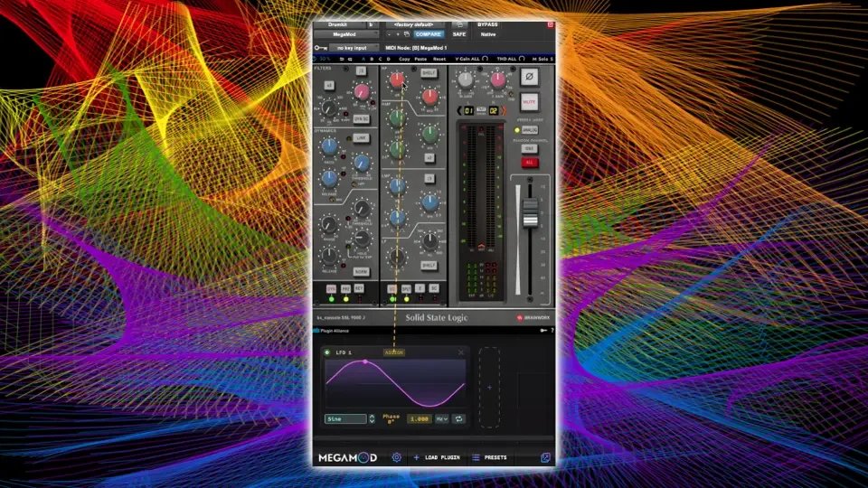Click the plugin undo arrow

(x=342, y=59)
